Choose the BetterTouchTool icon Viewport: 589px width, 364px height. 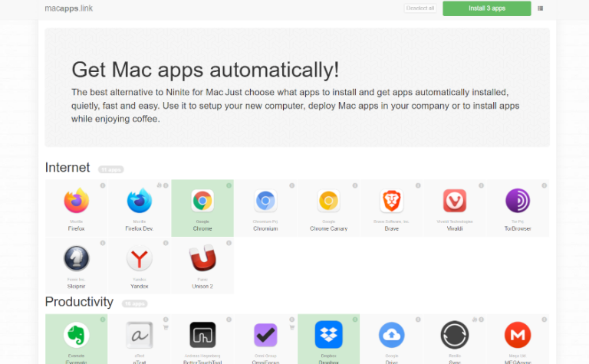(x=202, y=335)
